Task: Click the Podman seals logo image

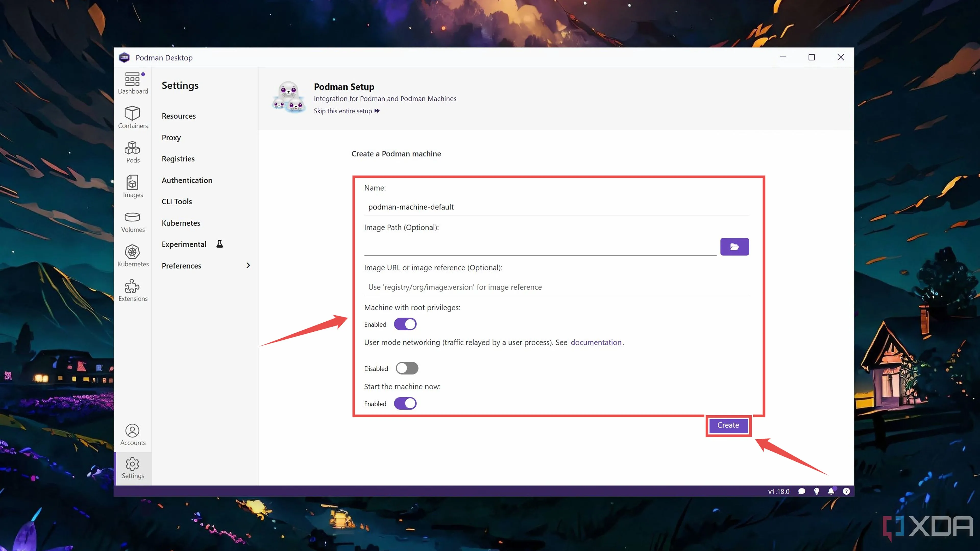Action: [x=289, y=97]
